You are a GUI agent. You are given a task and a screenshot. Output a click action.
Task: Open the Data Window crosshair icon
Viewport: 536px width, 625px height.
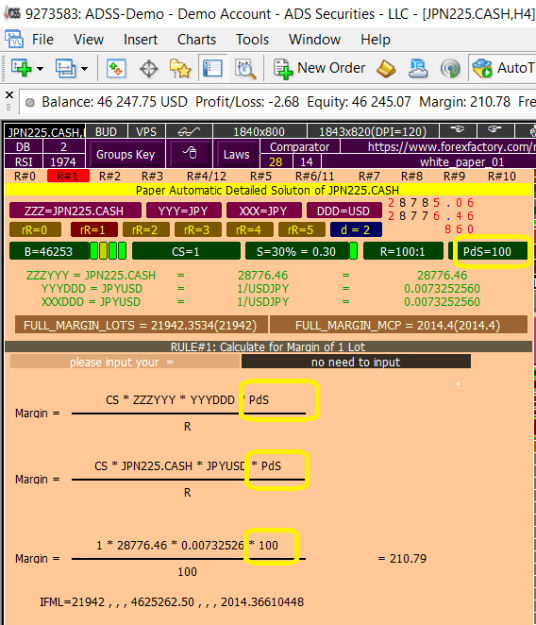[149, 69]
